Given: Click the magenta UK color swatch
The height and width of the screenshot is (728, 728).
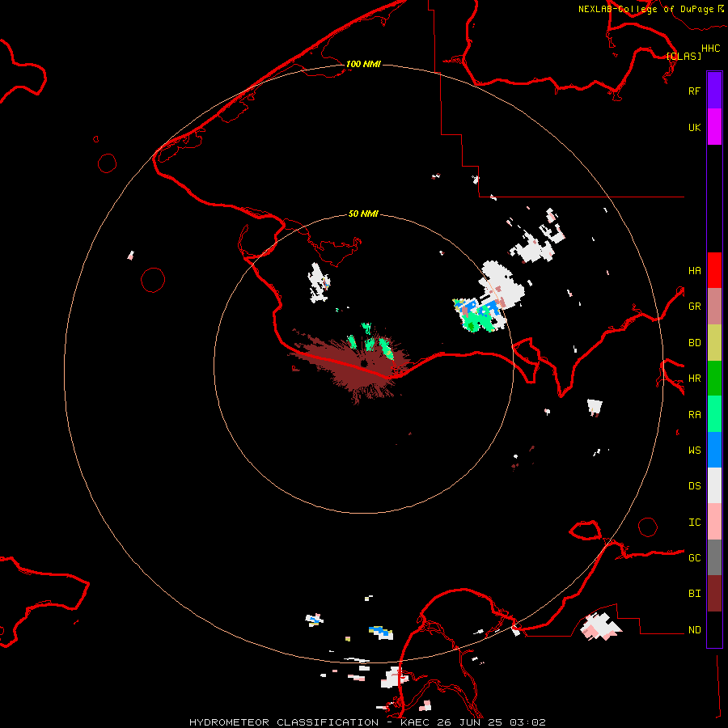Looking at the screenshot, I should 714,127.
